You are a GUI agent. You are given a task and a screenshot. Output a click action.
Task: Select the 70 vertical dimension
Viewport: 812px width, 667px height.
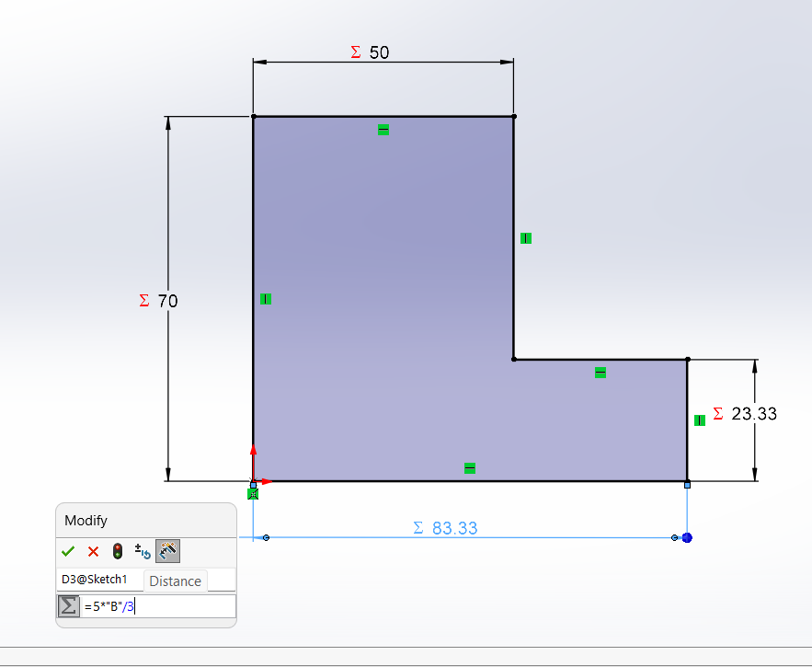[x=167, y=301]
